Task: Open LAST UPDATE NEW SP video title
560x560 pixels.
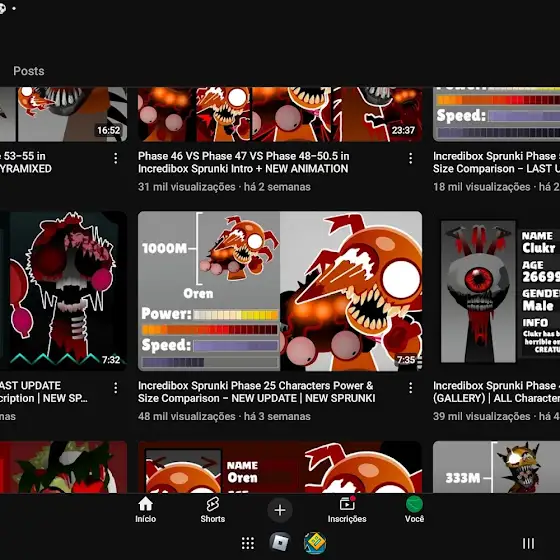Action: [x=44, y=392]
